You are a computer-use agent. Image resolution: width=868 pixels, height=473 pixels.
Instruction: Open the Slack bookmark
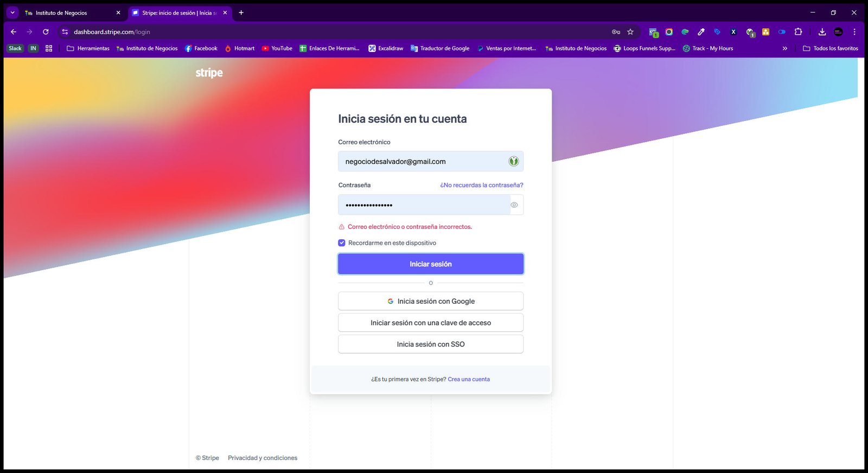pyautogui.click(x=15, y=48)
